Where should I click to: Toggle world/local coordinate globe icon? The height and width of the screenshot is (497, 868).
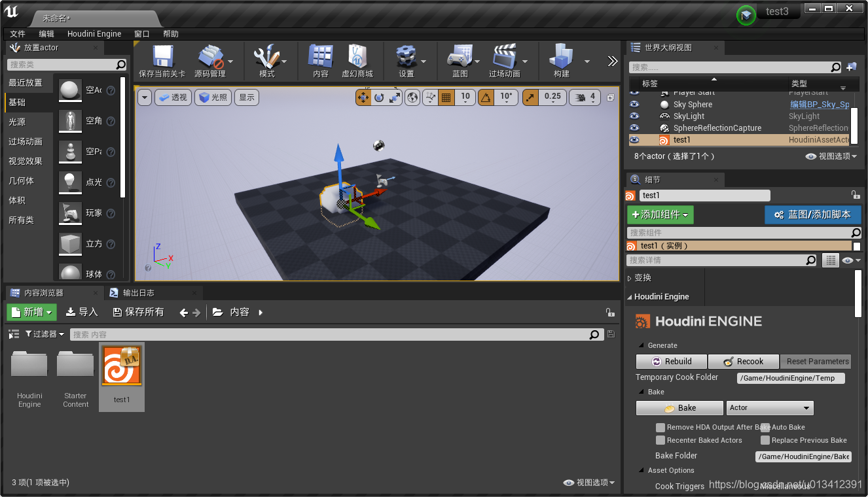412,97
